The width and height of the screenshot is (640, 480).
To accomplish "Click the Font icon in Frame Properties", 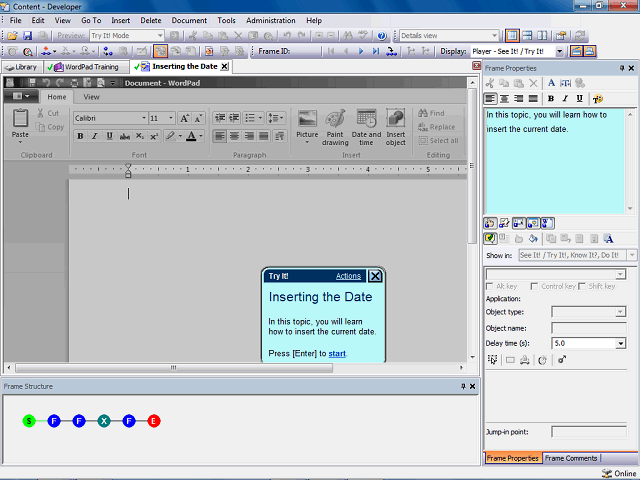I will point(549,83).
